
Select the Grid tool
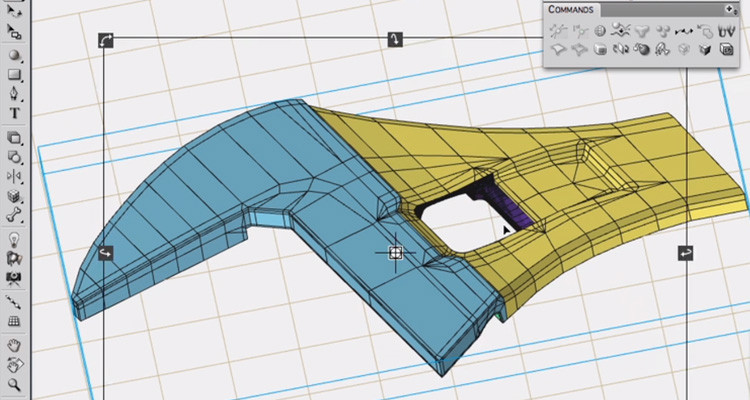click(x=14, y=321)
